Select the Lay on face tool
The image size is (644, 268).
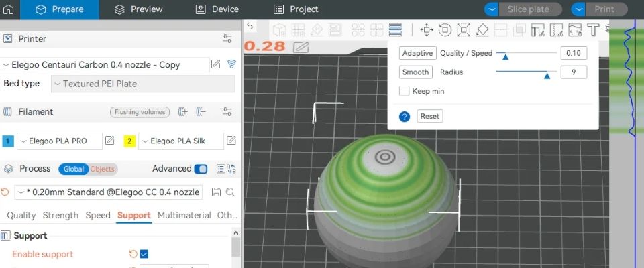pyautogui.click(x=482, y=29)
